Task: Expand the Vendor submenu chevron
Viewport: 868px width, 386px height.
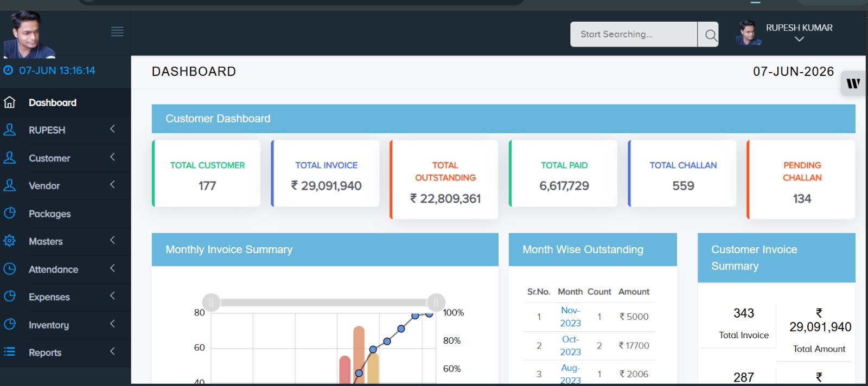Action: (x=112, y=185)
